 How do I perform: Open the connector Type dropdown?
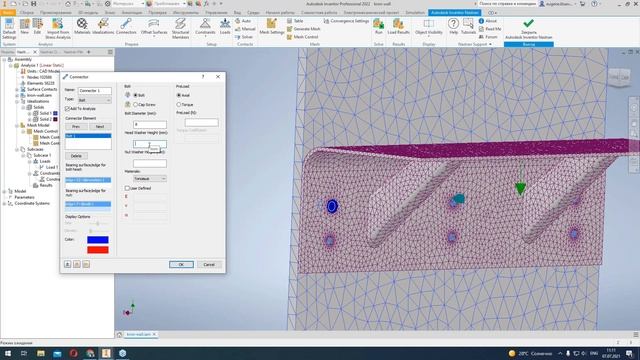click(94, 100)
